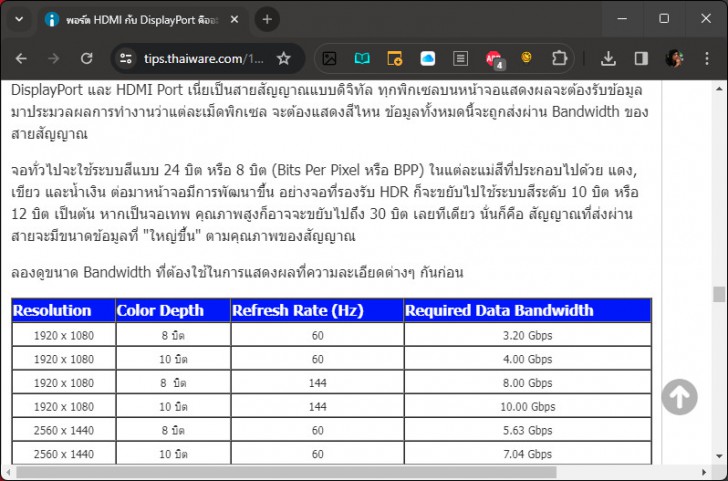The width and height of the screenshot is (728, 481).
Task: Open the profile avatar menu
Action: coord(674,58)
